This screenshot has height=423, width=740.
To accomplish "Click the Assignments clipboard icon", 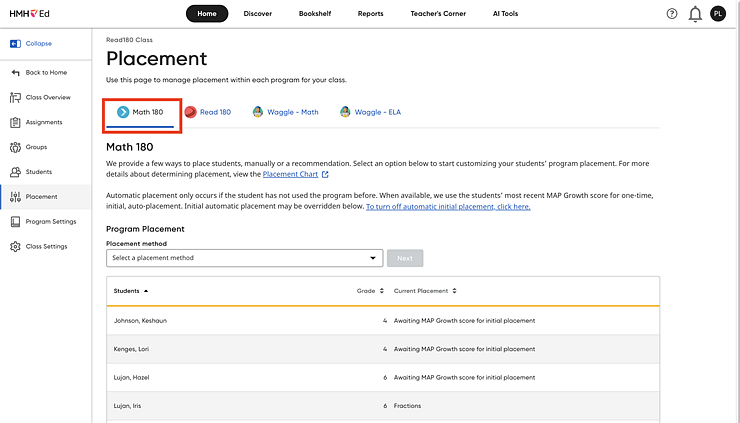I will click(15, 122).
